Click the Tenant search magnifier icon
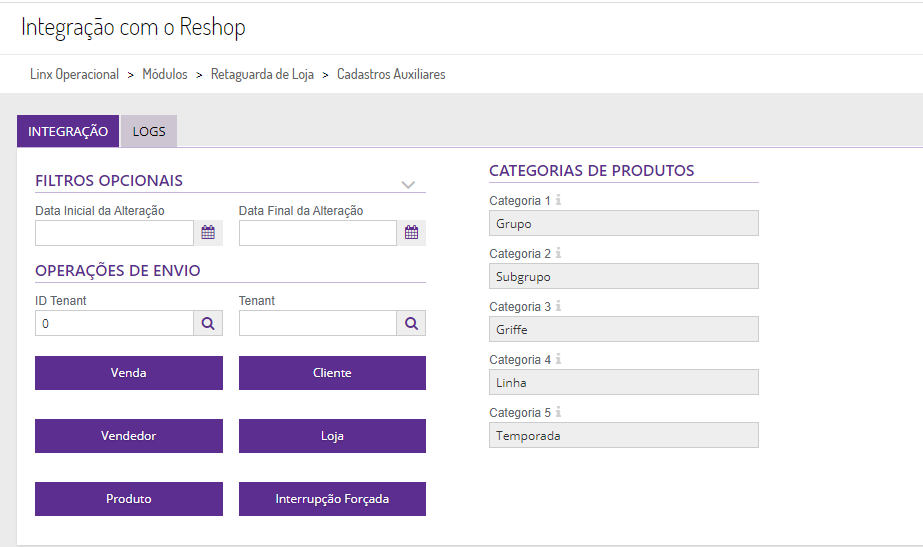Viewport: 923px width, 547px height. [411, 323]
